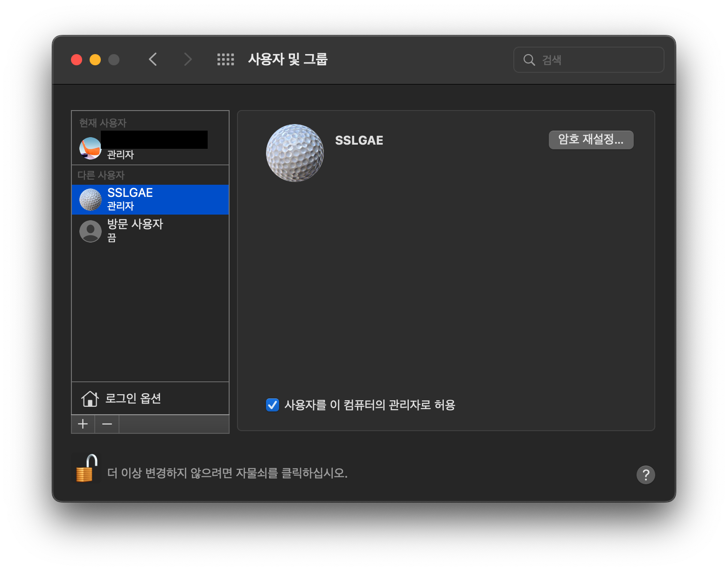Open 로그인 옵션 (Login Options)
Viewport: 728px width, 571px height.
pos(150,398)
